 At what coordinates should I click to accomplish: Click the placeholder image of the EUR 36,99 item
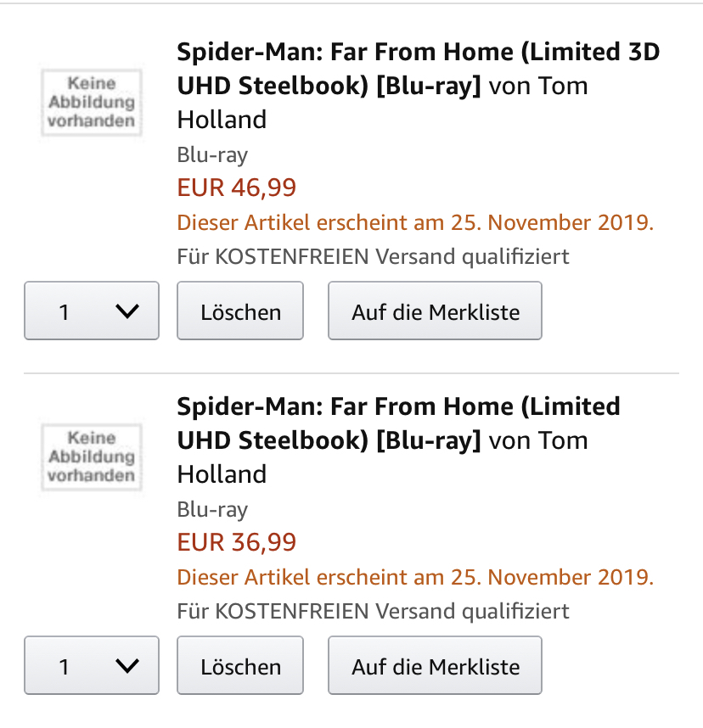tap(91, 456)
